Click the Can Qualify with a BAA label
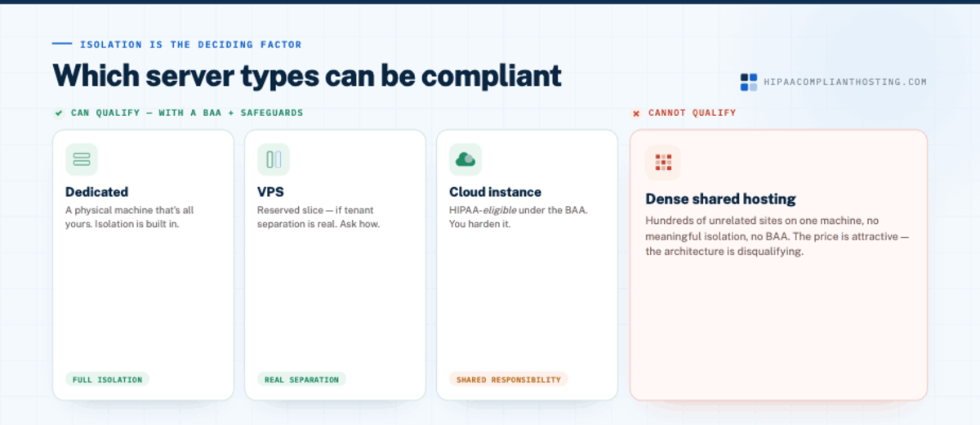 (187, 113)
